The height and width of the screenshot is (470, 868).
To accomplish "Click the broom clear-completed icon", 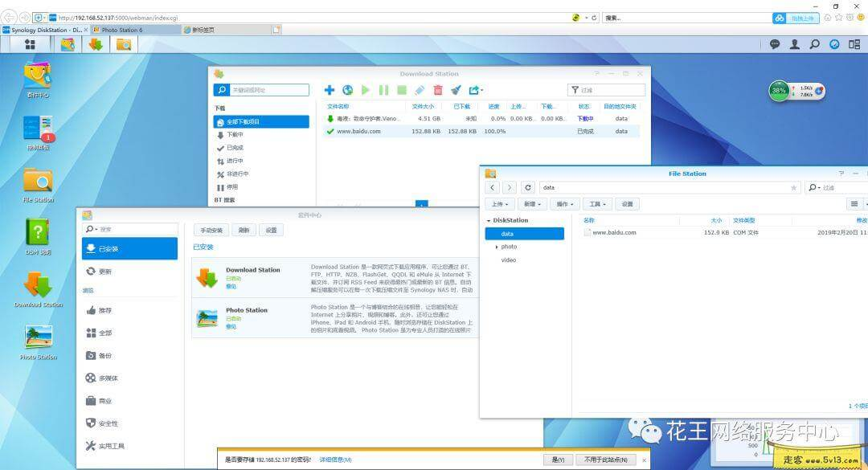I will [x=456, y=91].
